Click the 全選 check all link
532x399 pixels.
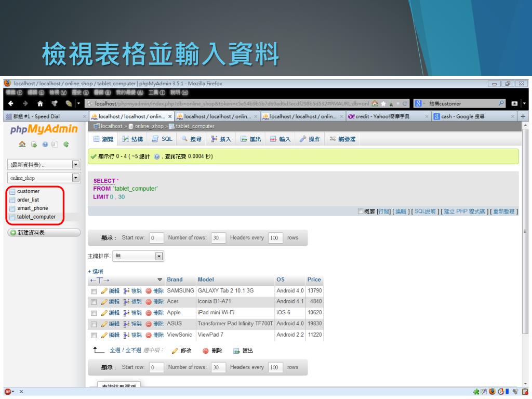[x=115, y=350]
